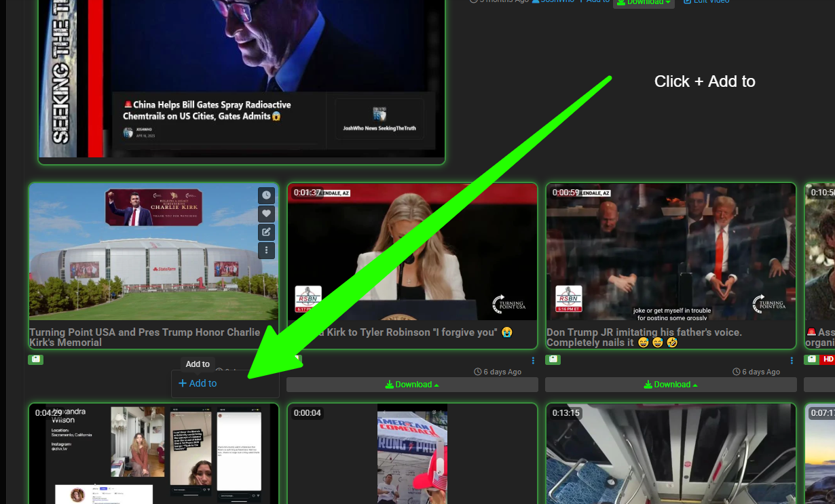Click the Watch Later clock icon on Memorial video

(266, 195)
